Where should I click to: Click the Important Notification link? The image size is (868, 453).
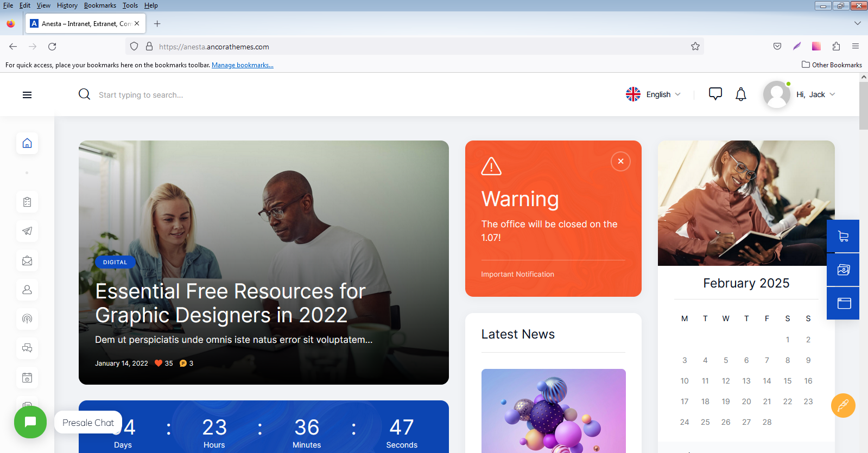point(517,275)
